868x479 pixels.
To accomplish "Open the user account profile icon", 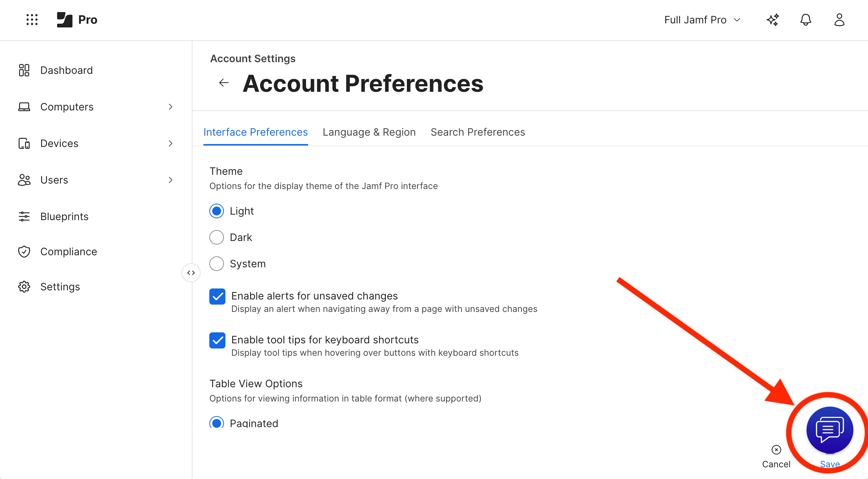I will 839,20.
